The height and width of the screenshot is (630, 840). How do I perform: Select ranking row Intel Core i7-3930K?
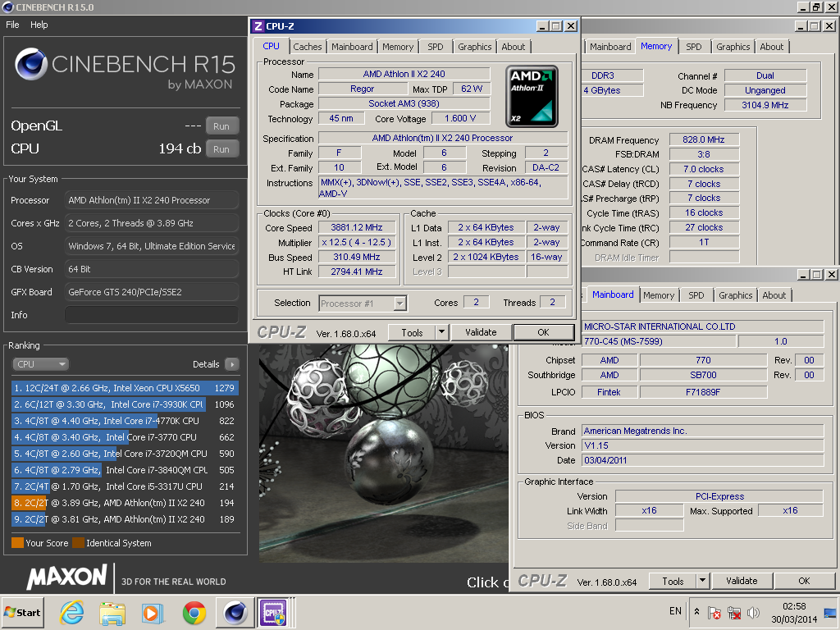click(125, 404)
